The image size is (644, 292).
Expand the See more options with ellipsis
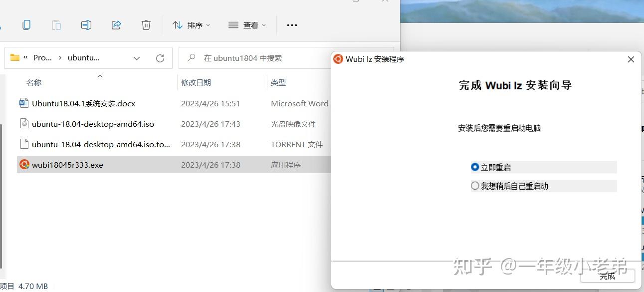[x=291, y=24]
